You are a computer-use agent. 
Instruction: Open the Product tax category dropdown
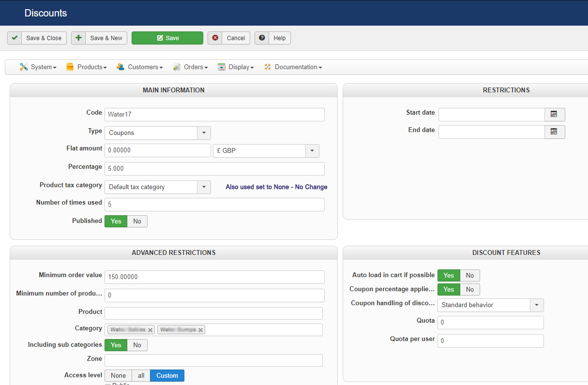coord(158,187)
